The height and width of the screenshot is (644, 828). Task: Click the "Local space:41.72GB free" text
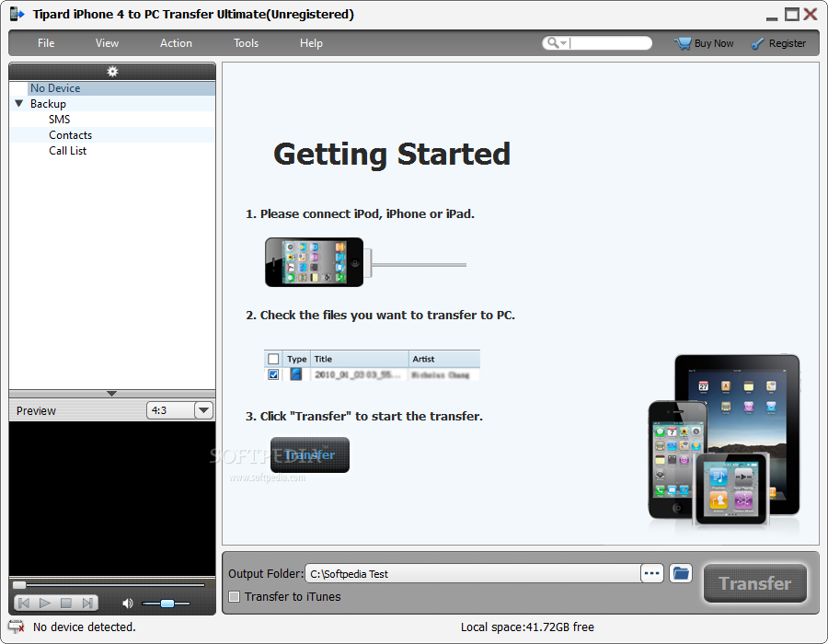click(527, 627)
